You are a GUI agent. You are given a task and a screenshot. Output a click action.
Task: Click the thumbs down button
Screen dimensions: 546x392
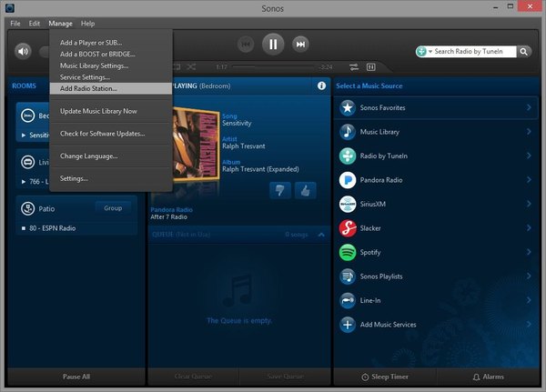pos(280,190)
